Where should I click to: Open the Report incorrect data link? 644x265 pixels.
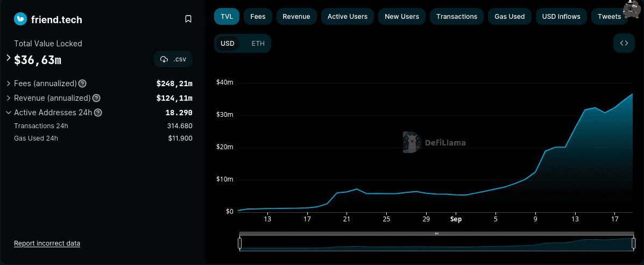pyautogui.click(x=47, y=243)
